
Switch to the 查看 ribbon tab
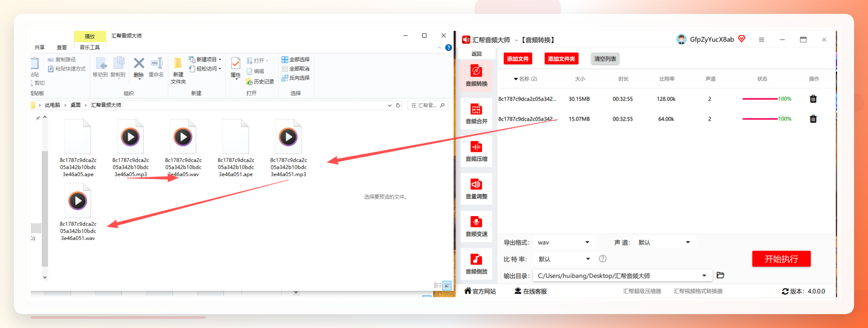(62, 47)
